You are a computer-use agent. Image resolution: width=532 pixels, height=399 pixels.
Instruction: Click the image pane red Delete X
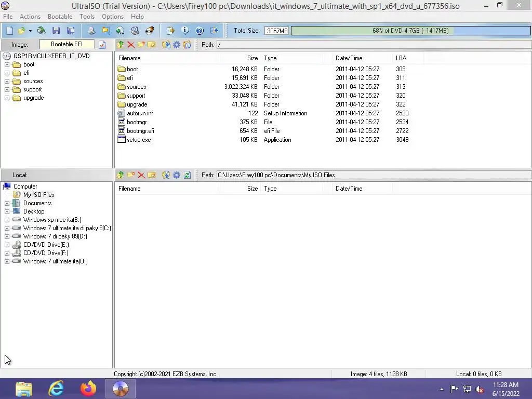(x=131, y=45)
